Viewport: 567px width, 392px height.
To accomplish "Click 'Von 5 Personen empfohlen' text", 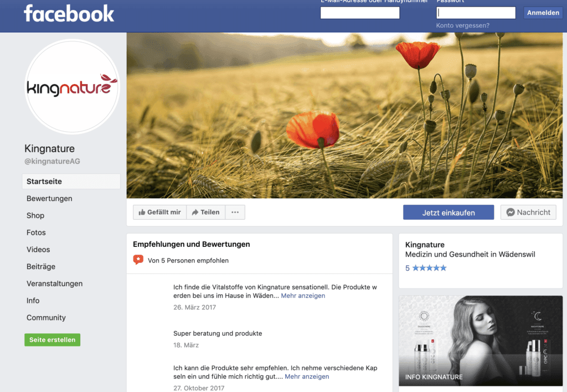I will tap(188, 260).
